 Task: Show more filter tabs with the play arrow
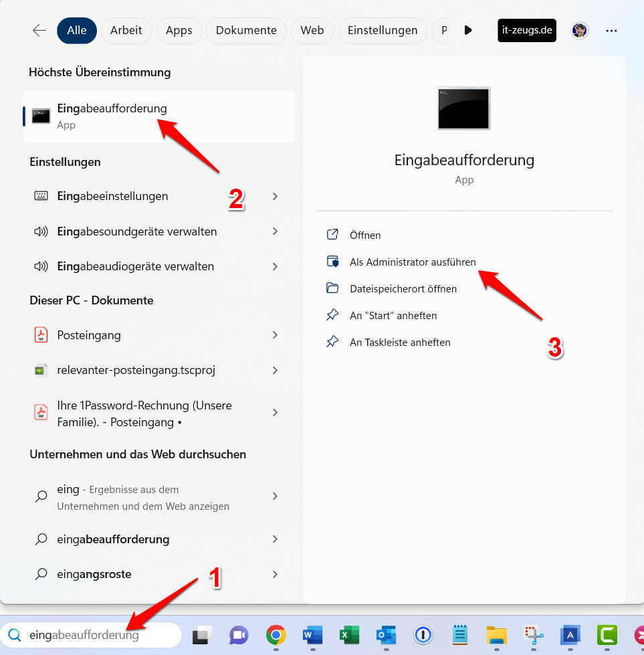pyautogui.click(x=468, y=31)
